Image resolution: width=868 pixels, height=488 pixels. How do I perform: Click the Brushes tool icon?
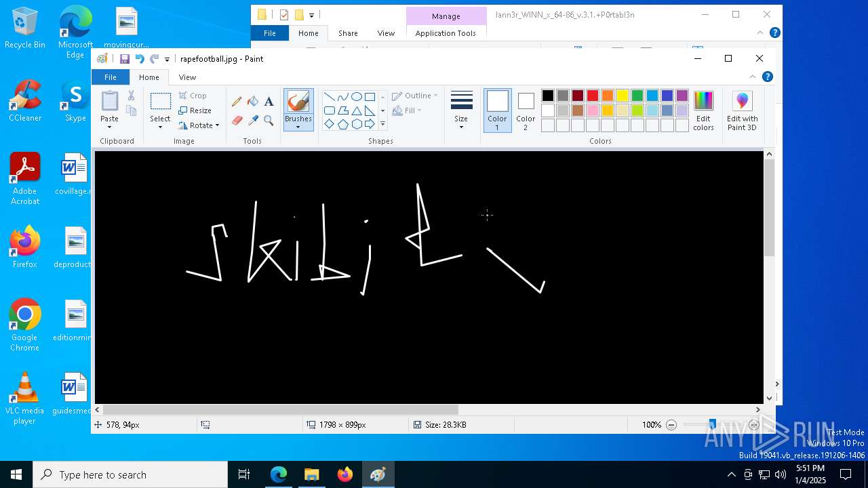point(298,102)
